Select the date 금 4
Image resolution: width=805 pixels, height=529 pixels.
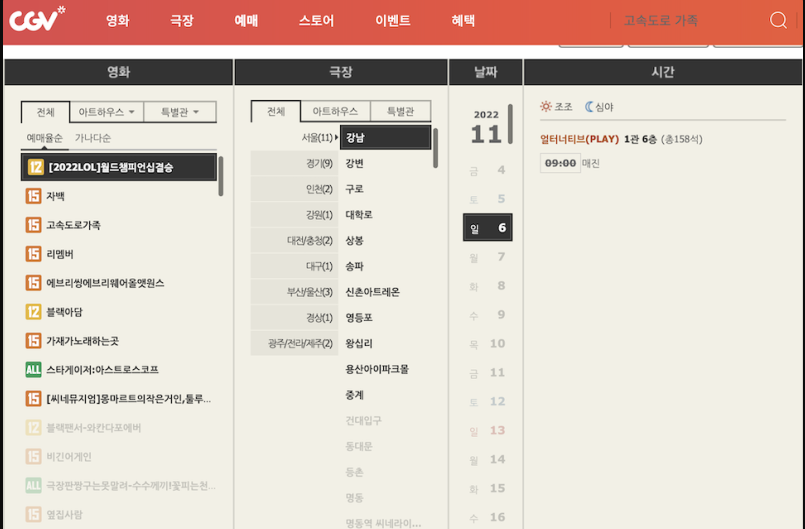tap(488, 170)
